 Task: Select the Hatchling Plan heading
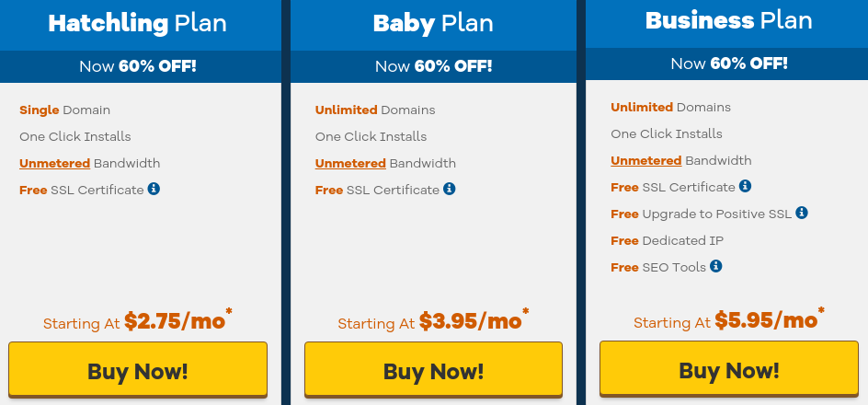point(137,24)
